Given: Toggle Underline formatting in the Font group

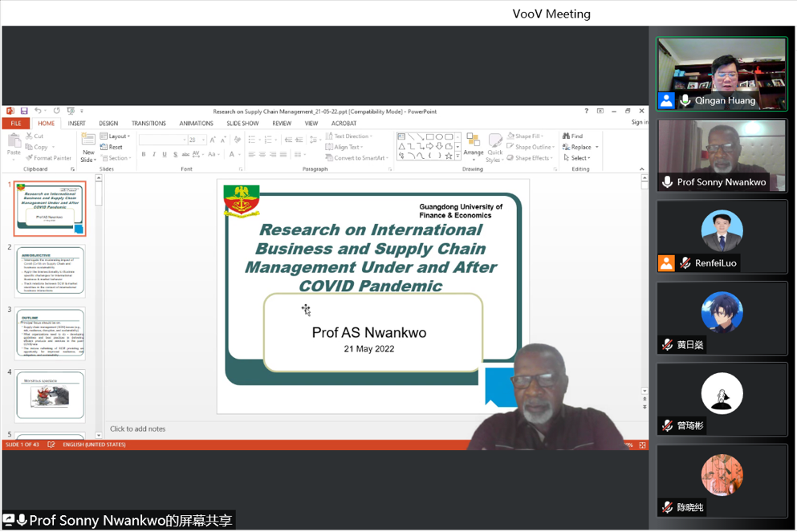Looking at the screenshot, I should [x=165, y=155].
